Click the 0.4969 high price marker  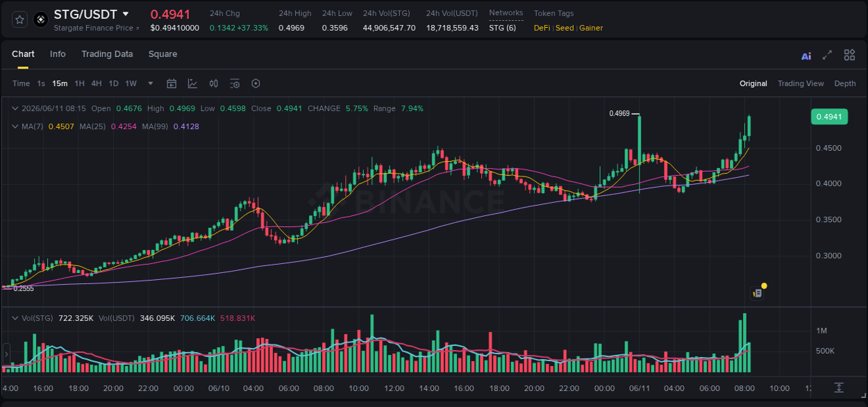tap(619, 113)
